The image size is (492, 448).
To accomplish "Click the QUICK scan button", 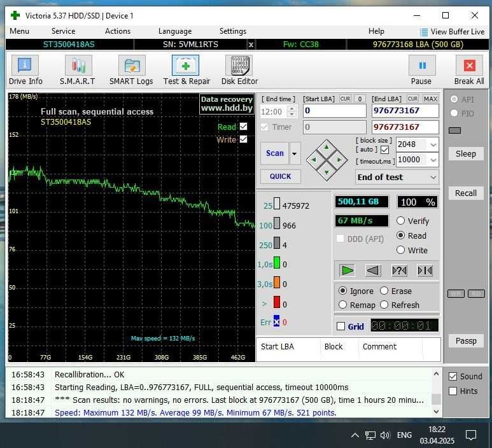I will pyautogui.click(x=281, y=176).
